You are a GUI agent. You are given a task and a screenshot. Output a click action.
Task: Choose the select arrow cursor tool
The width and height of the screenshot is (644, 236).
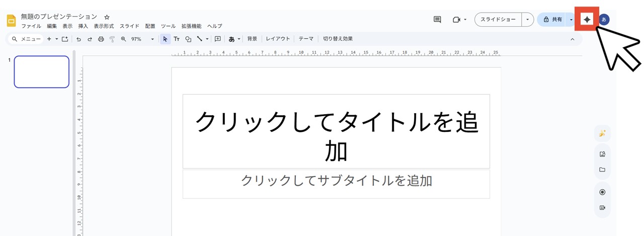[166, 39]
